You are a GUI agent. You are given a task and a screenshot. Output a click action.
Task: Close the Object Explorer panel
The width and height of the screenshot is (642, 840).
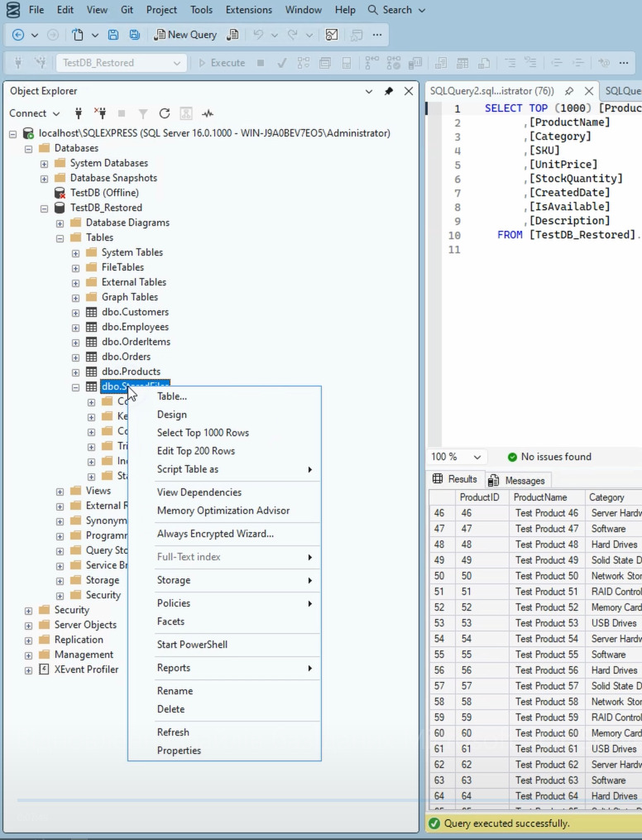409,91
